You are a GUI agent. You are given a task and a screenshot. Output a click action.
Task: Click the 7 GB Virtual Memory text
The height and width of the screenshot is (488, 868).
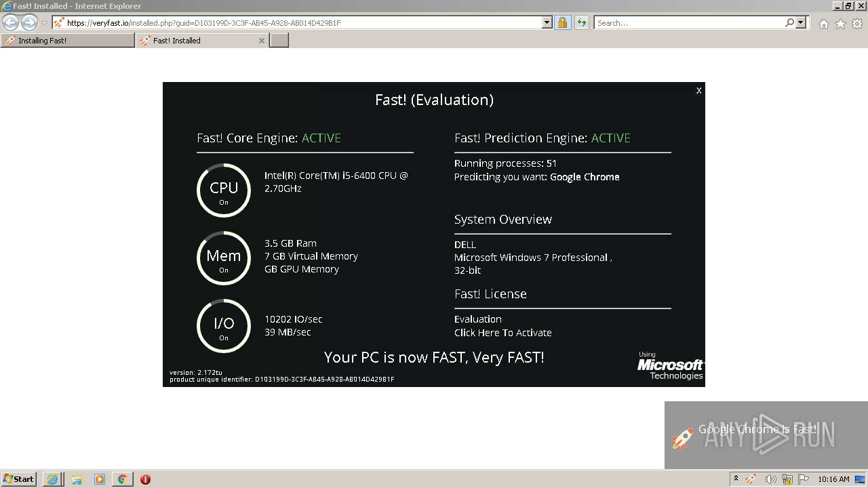pos(311,256)
